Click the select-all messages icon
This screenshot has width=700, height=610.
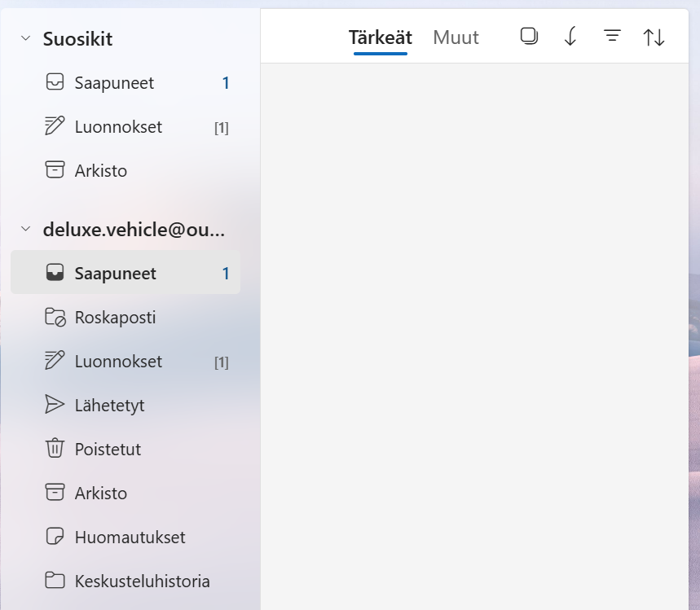tap(529, 36)
